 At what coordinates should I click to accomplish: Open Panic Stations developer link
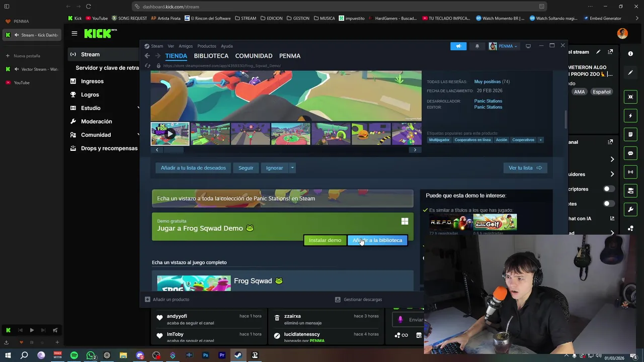click(x=488, y=101)
